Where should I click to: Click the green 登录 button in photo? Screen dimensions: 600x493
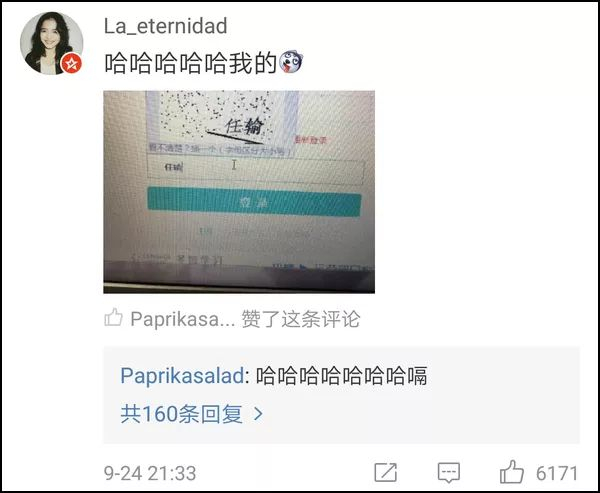tap(254, 202)
